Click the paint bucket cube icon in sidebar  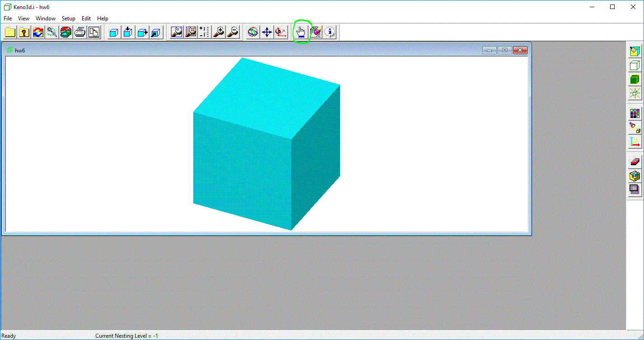635,52
